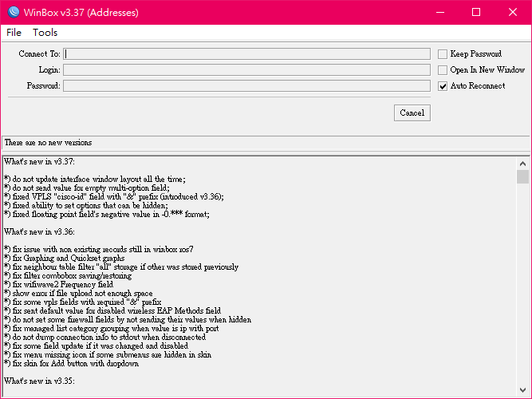Close the WinBox window

(x=513, y=12)
